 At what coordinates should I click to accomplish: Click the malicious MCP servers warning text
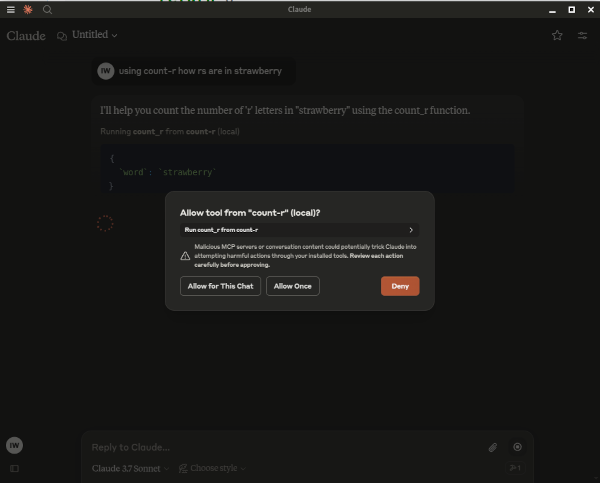tap(305, 256)
